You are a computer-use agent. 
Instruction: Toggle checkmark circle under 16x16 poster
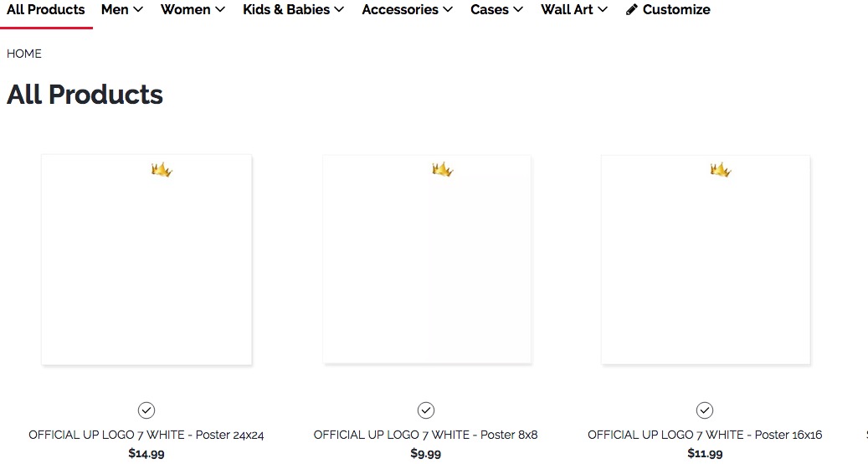pyautogui.click(x=705, y=410)
